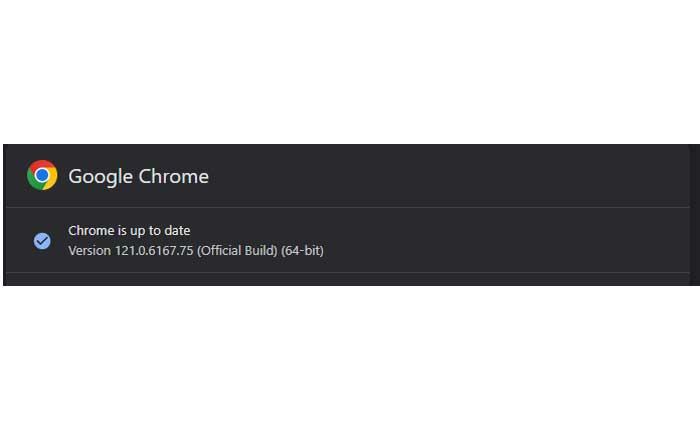
Task: Click the divider line below the heading
Action: pyautogui.click(x=350, y=208)
